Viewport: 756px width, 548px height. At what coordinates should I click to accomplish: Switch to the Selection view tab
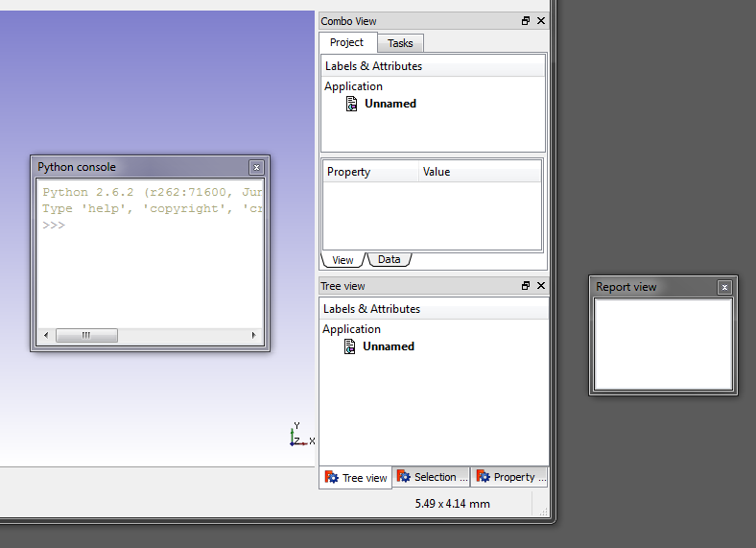(x=432, y=477)
